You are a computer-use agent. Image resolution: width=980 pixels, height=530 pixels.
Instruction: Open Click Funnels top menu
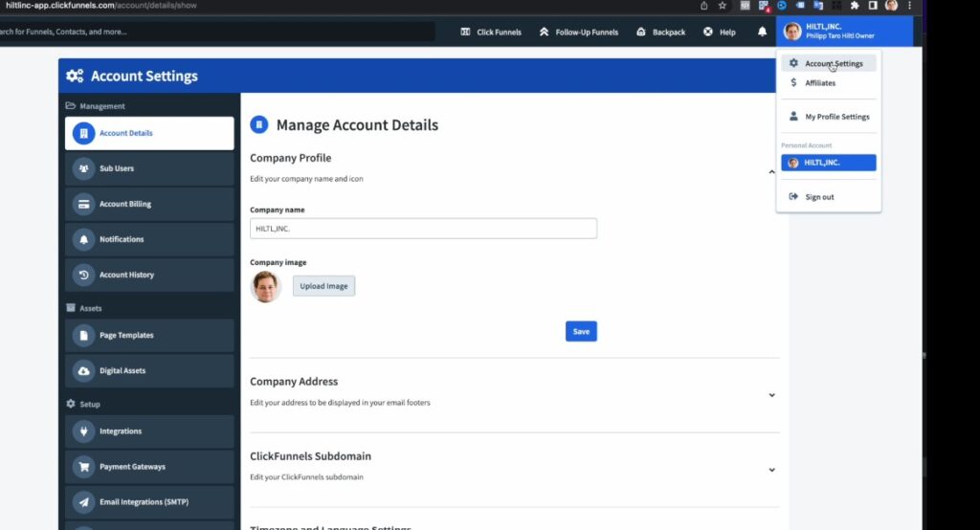coord(491,32)
